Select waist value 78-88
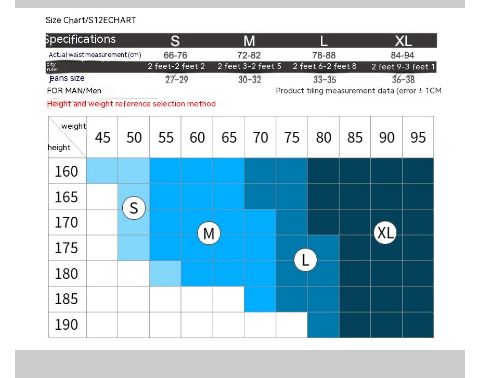 click(324, 55)
